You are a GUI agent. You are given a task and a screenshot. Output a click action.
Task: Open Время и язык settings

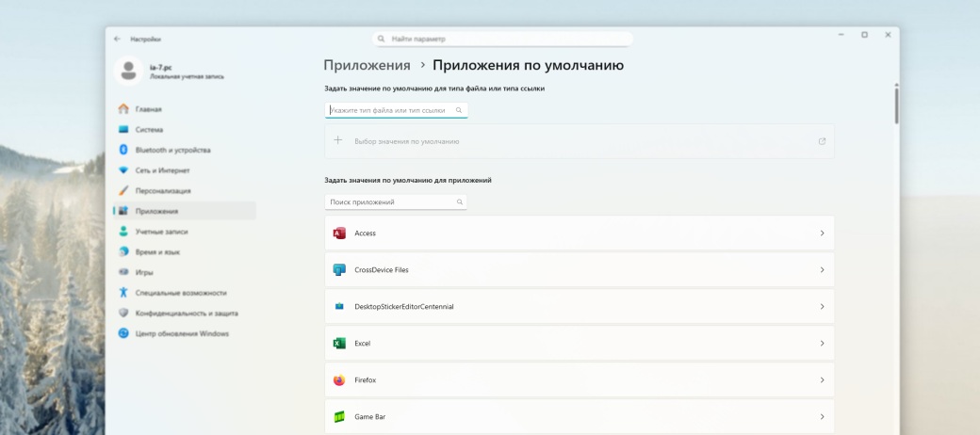point(185,252)
